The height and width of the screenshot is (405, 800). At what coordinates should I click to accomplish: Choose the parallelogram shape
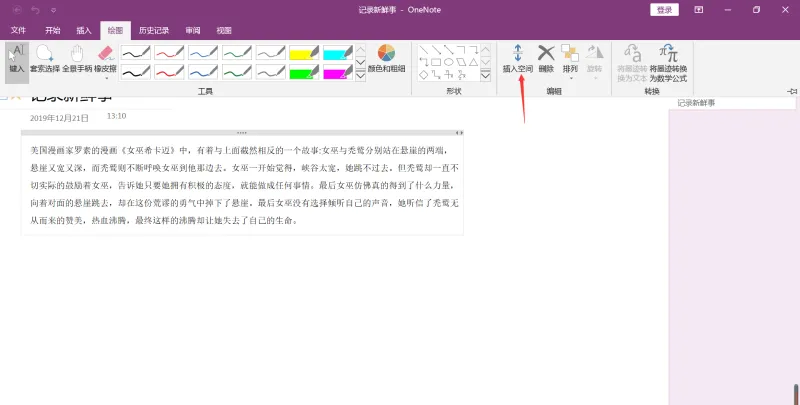(461, 62)
